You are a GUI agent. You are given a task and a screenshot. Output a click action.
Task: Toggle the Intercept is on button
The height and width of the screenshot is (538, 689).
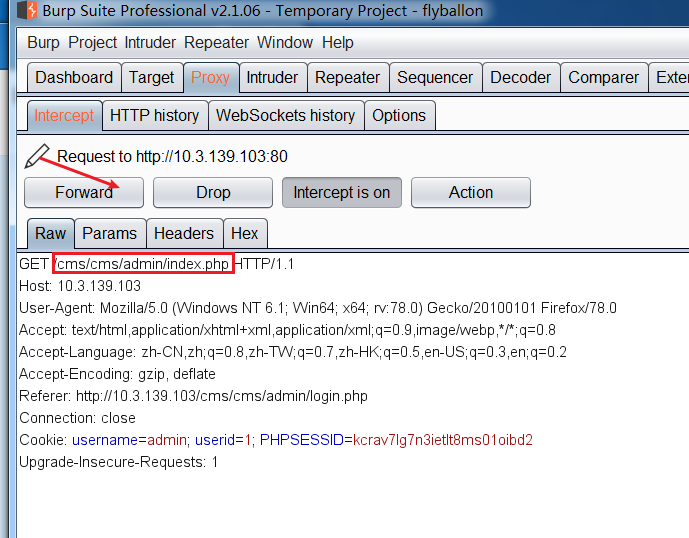click(x=342, y=193)
